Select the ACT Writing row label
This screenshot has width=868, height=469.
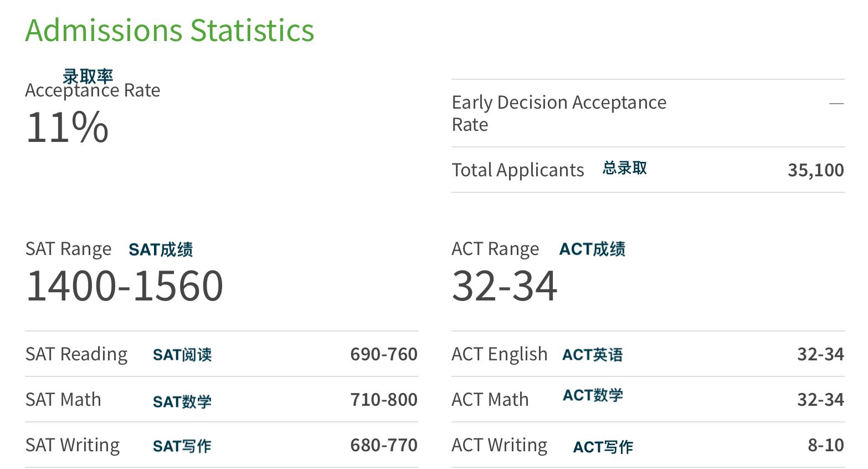[500, 445]
